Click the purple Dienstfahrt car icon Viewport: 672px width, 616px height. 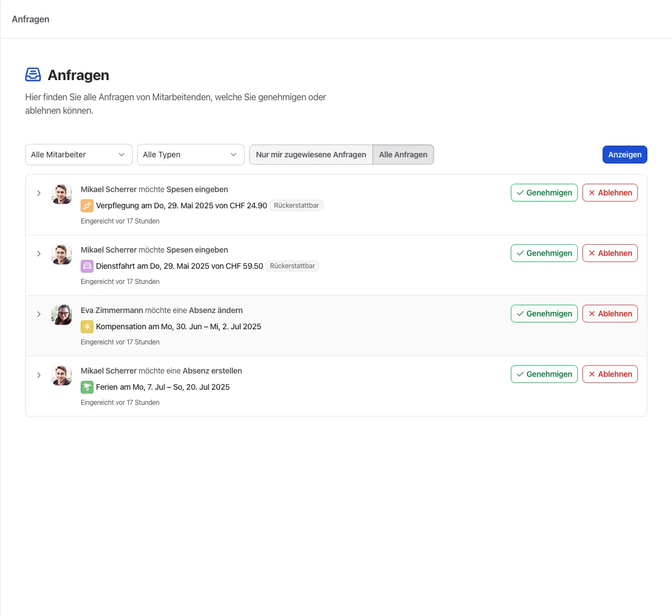coord(87,266)
